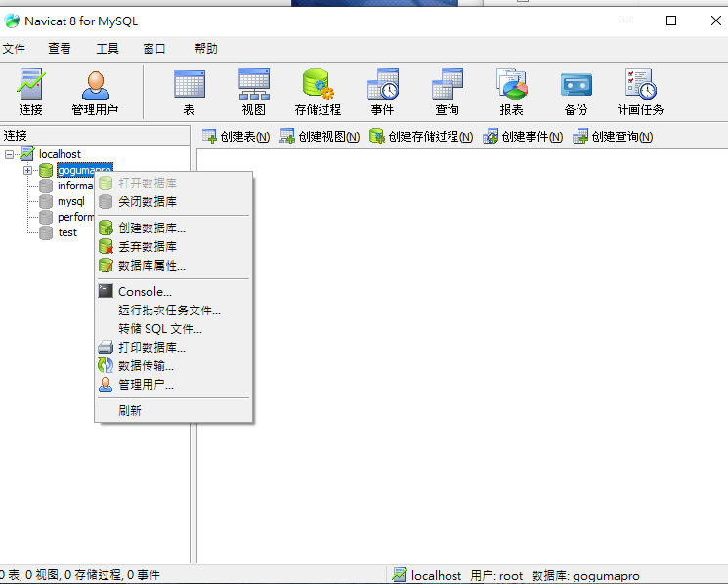Launch Console... from the context menu
728x584 pixels.
[x=174, y=291]
